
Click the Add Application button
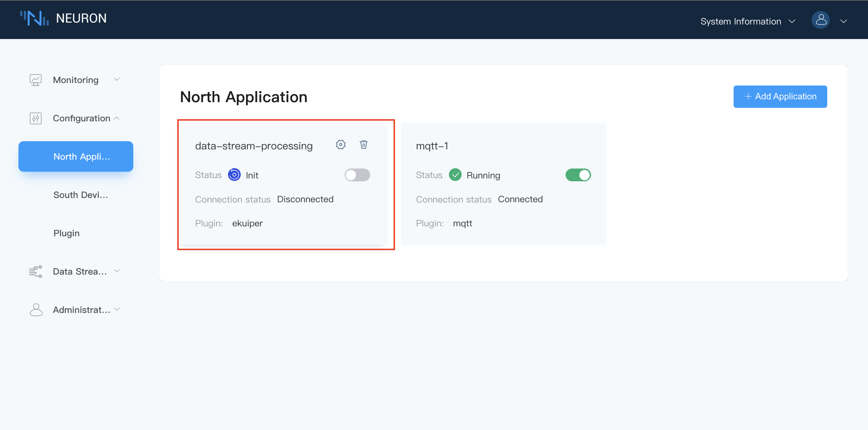tap(780, 97)
